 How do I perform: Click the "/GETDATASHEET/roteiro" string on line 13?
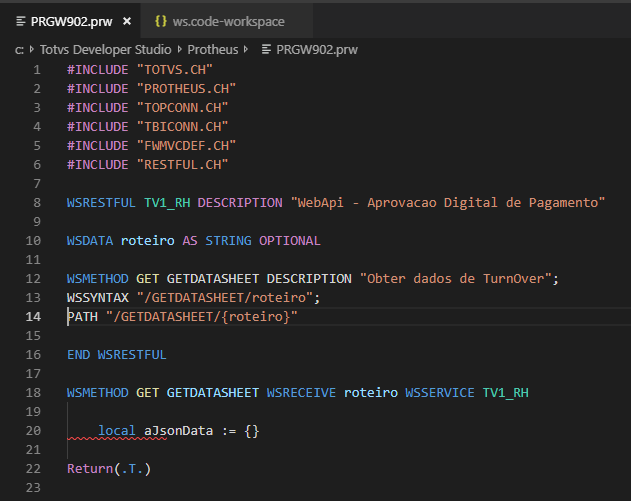224,297
